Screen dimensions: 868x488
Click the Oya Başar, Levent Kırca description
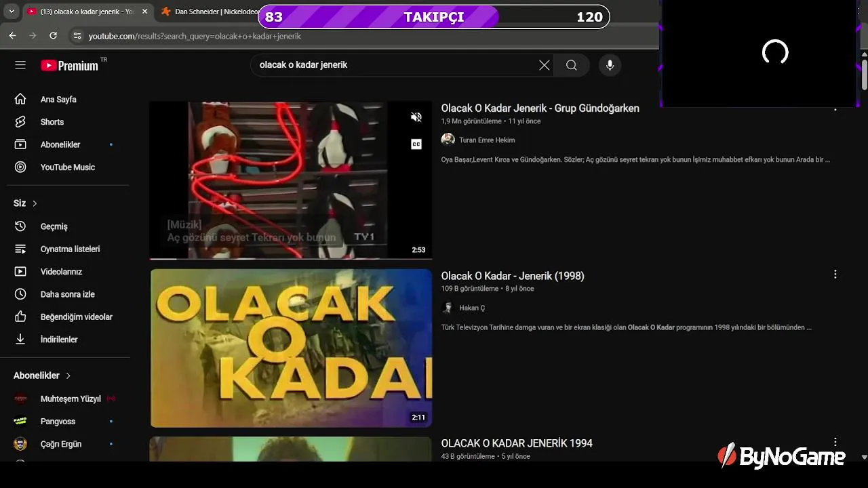[x=635, y=160]
